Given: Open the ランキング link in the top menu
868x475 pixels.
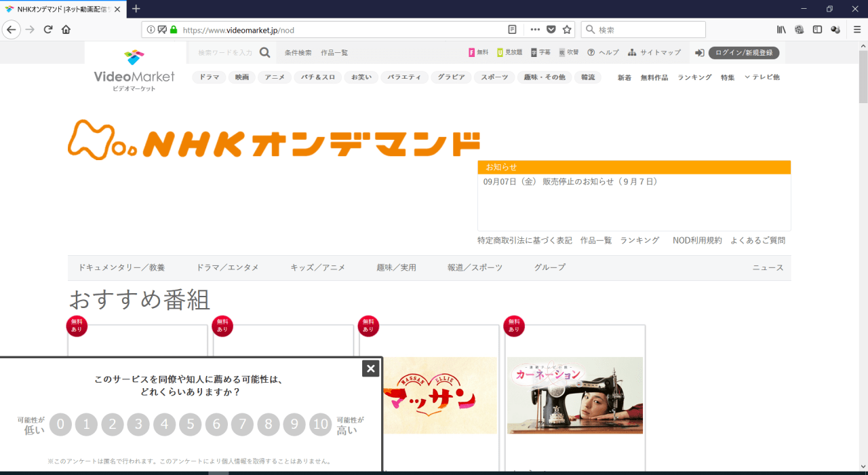Looking at the screenshot, I should [694, 77].
